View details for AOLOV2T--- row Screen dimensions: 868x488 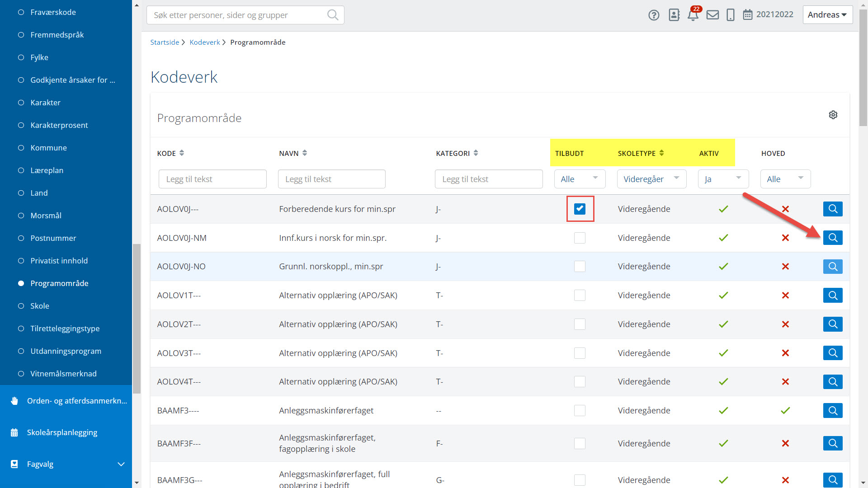pyautogui.click(x=833, y=324)
